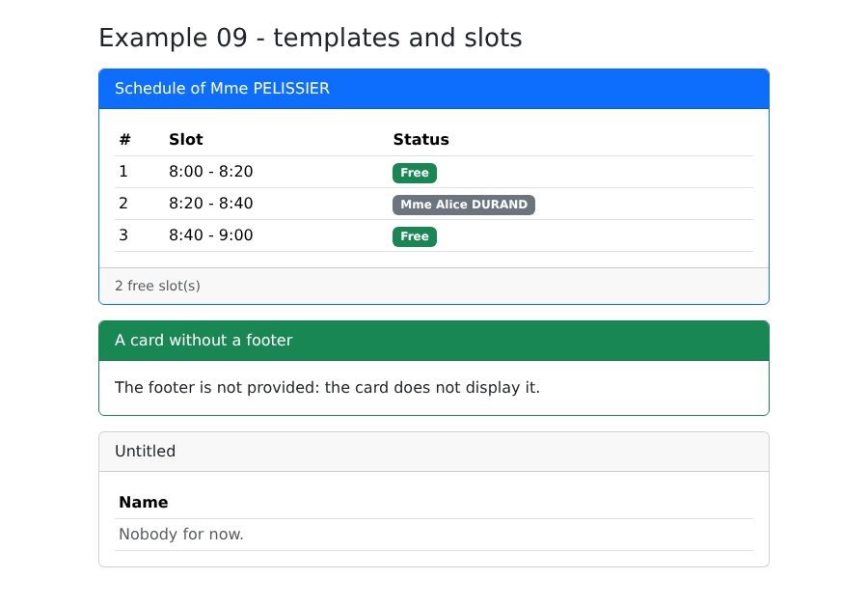Click the "Slot" column header
Screen dimensions: 868x606
coord(186,140)
